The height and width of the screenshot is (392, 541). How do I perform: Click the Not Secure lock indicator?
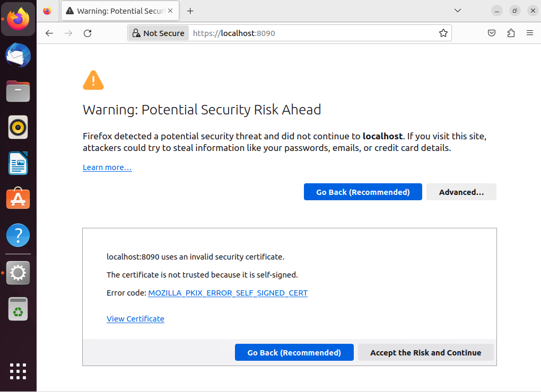[x=159, y=33]
